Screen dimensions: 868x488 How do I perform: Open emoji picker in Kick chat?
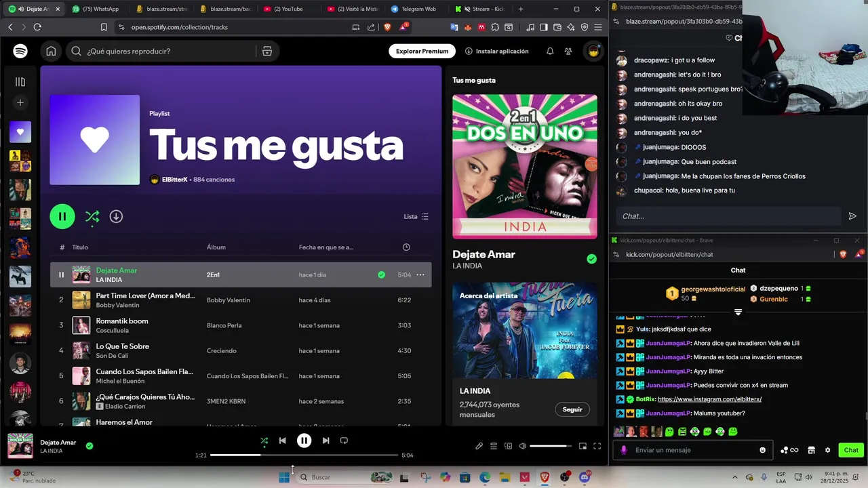763,450
